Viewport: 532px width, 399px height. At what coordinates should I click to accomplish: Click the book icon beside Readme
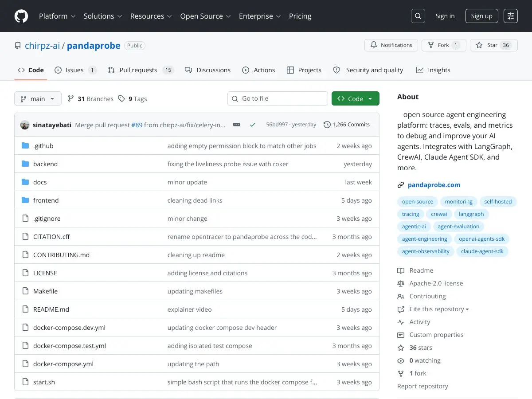click(401, 270)
